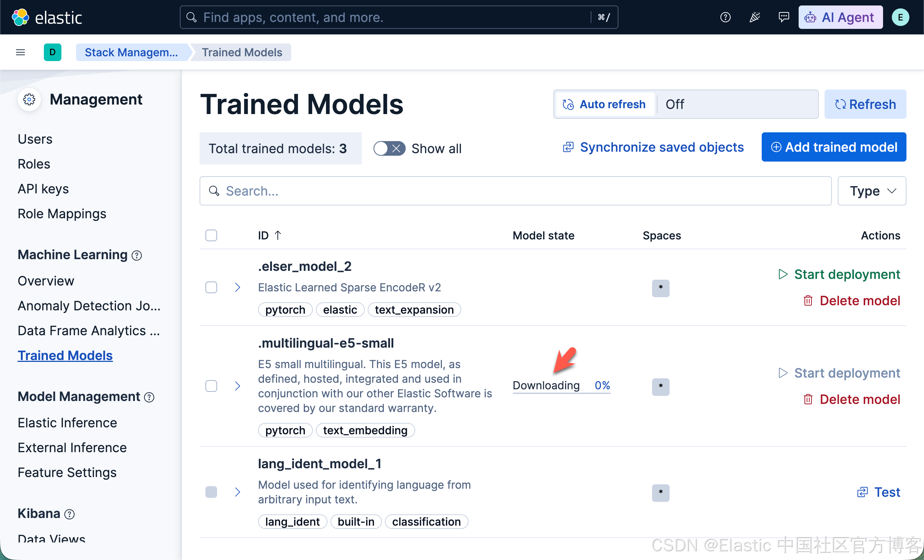Click the Machine Learning help icon
Image resolution: width=924 pixels, height=560 pixels.
click(137, 256)
